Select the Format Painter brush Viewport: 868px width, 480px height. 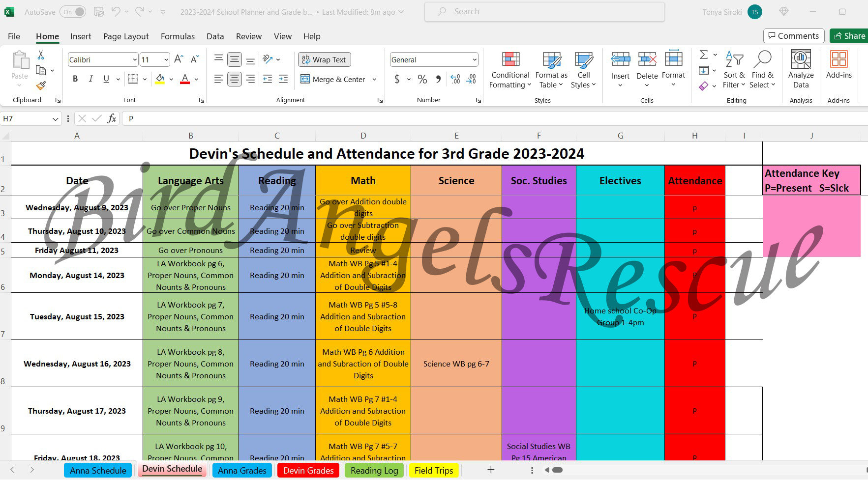(x=41, y=85)
